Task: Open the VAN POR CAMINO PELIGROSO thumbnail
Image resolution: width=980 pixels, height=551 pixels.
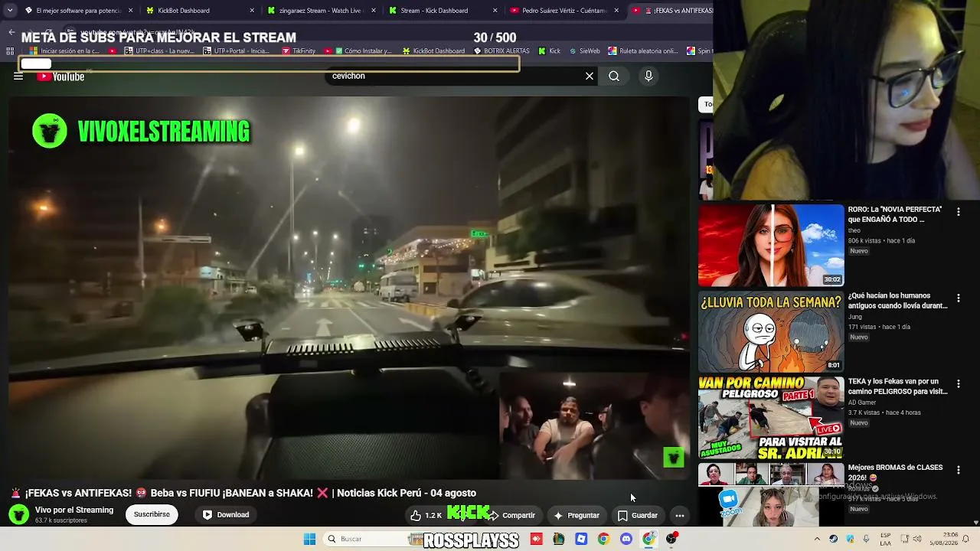Action: click(x=771, y=417)
